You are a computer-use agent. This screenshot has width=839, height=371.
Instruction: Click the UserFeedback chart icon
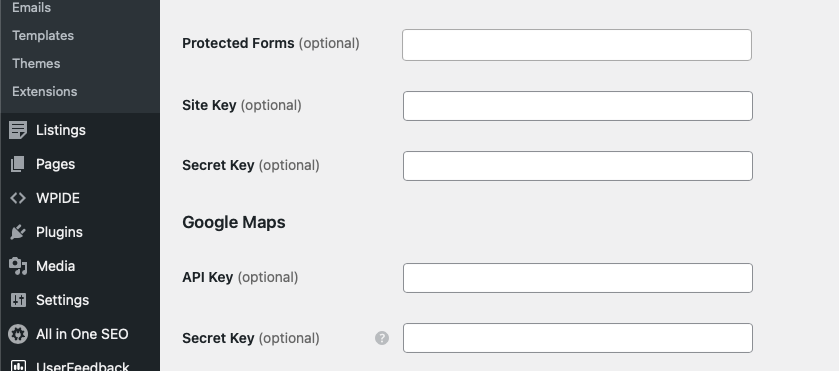18,366
